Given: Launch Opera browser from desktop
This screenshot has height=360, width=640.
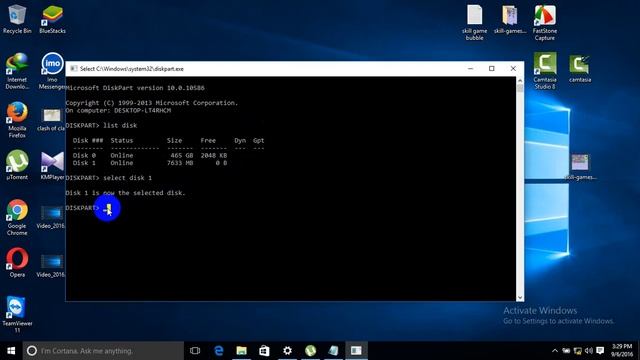Looking at the screenshot, I should pyautogui.click(x=17, y=262).
